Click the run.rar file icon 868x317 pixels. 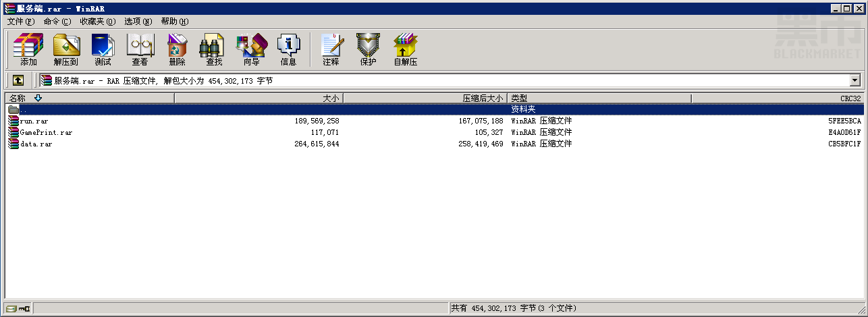click(x=13, y=121)
